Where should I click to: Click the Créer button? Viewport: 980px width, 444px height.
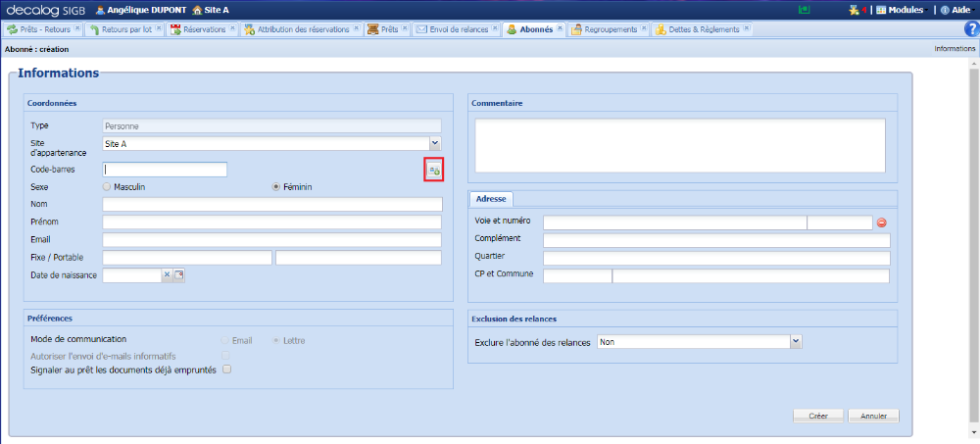(x=818, y=416)
